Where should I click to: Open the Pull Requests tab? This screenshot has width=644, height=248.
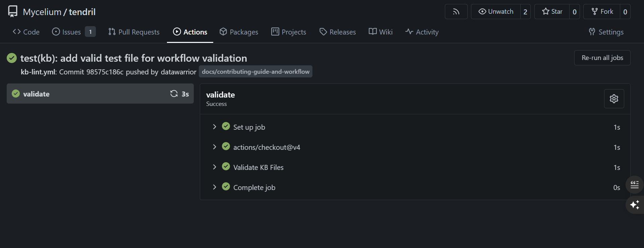tap(134, 32)
